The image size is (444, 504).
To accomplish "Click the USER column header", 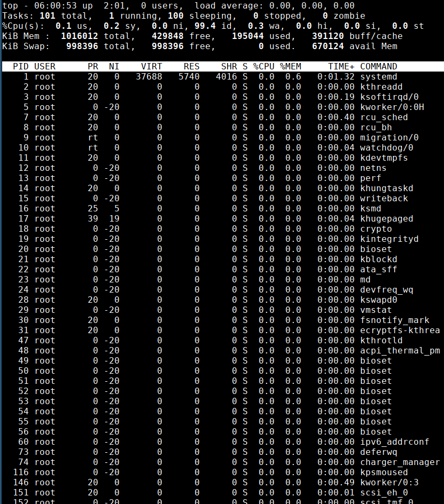I will tap(45, 67).
